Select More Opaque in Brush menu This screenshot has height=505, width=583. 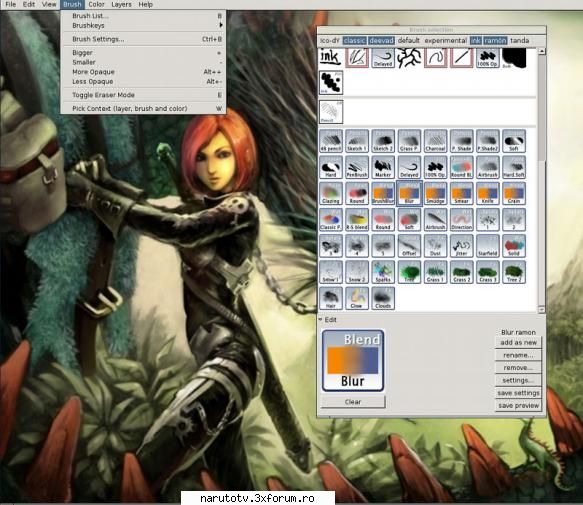(143, 72)
